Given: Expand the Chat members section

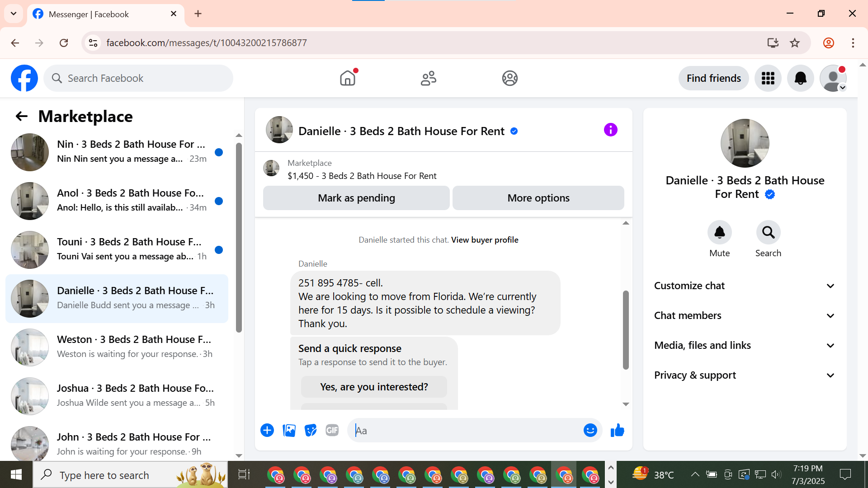Looking at the screenshot, I should (x=745, y=315).
